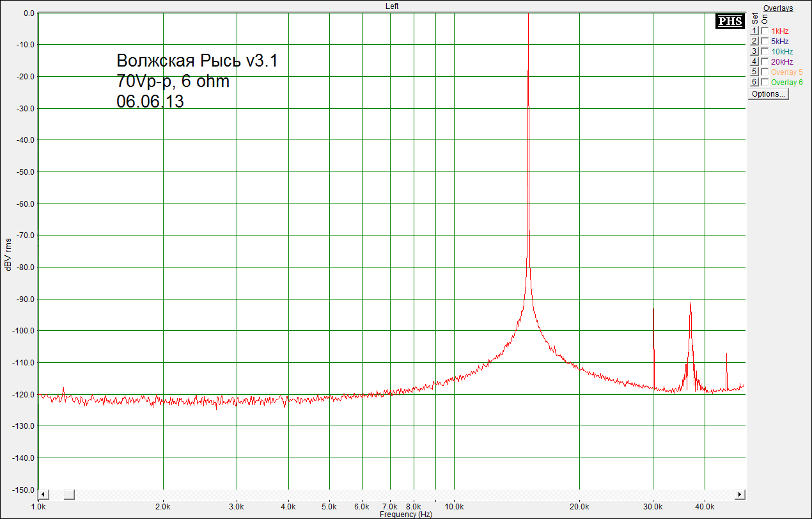This screenshot has width=812, height=519.
Task: Click the 1.0k frequency axis label
Action: pyautogui.click(x=38, y=506)
